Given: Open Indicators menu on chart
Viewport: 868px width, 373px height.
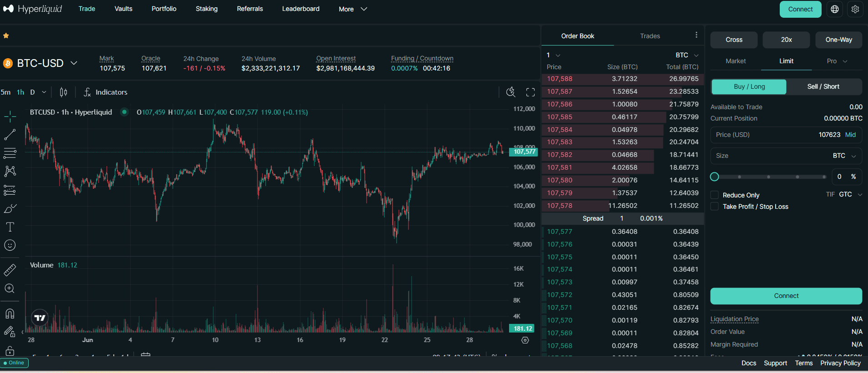Looking at the screenshot, I should 106,92.
